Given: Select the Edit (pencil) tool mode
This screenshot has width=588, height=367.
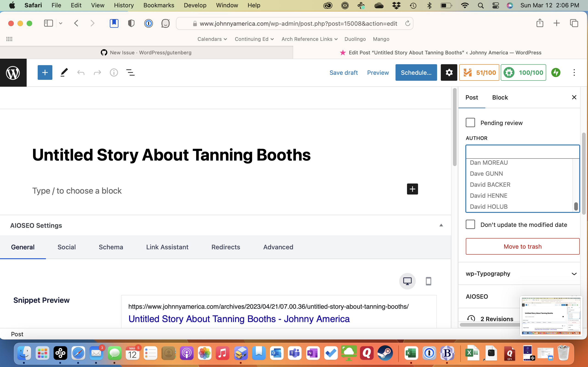Looking at the screenshot, I should click(64, 72).
